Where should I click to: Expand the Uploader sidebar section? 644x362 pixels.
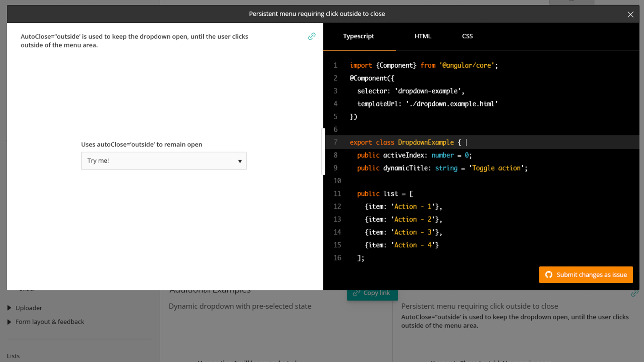point(29,308)
